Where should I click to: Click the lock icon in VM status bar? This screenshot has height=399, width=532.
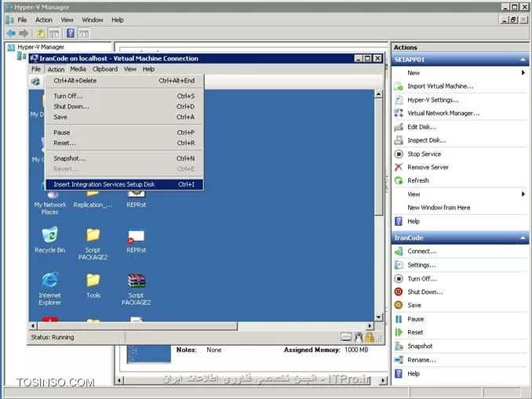(370, 337)
